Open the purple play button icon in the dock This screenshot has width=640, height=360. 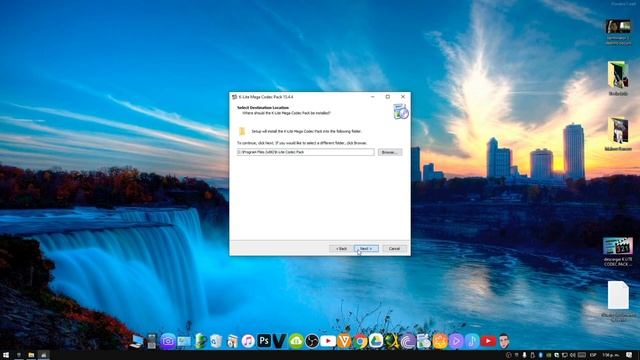456,341
